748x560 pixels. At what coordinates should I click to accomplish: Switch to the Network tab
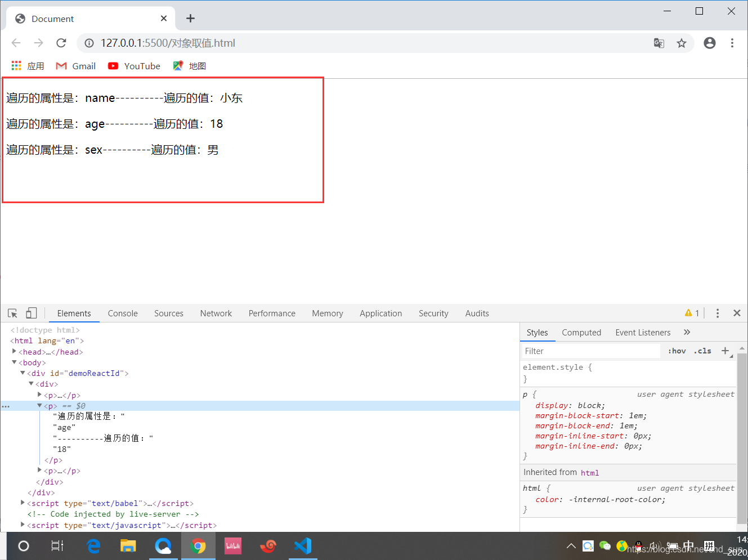coord(216,313)
